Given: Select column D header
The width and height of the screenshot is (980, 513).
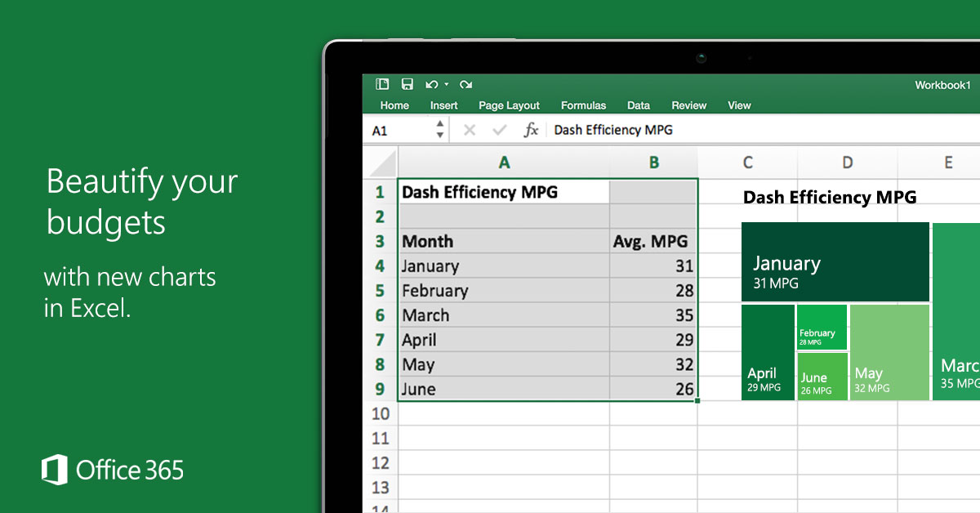Looking at the screenshot, I should pos(847,163).
